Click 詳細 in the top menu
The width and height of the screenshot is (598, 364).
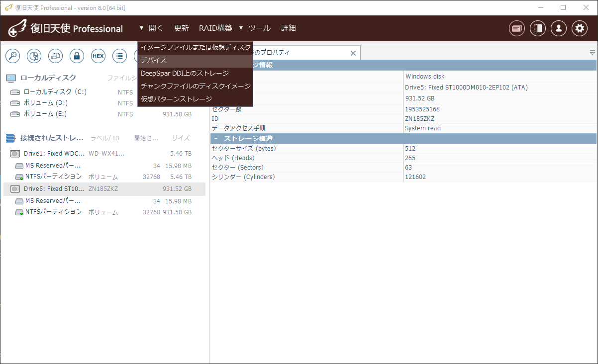tap(289, 28)
